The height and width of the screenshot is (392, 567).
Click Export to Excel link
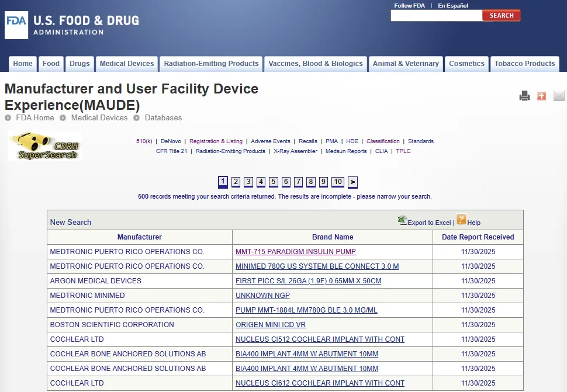click(429, 223)
